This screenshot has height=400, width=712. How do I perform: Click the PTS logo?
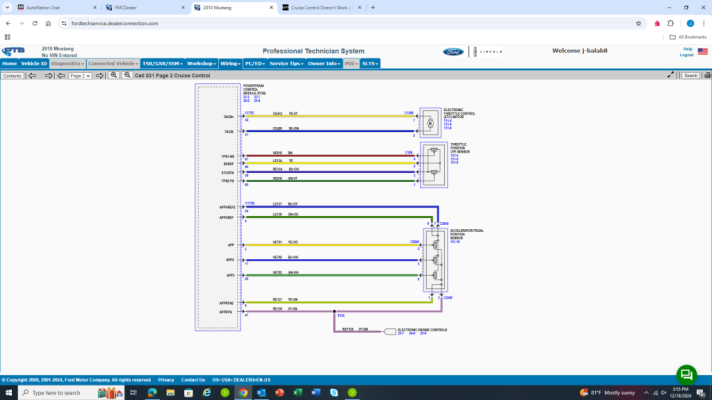coord(13,51)
